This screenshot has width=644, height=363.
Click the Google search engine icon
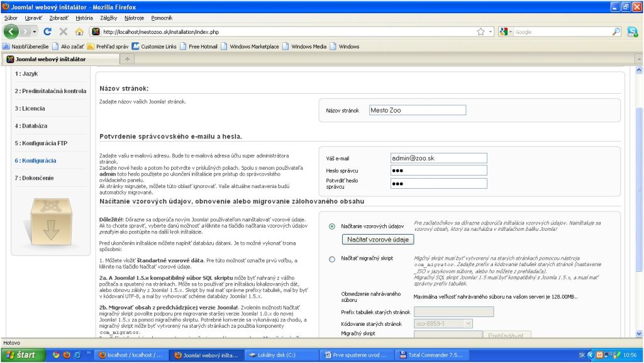tap(504, 31)
